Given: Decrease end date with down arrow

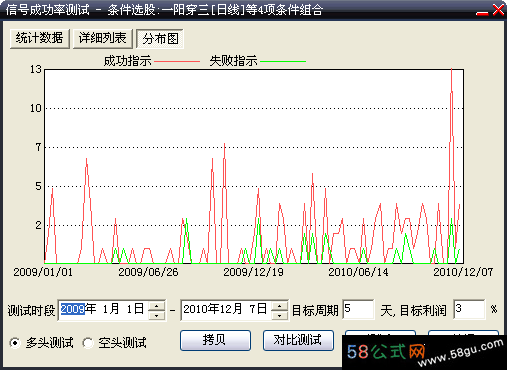Looking at the screenshot, I should click(280, 315).
